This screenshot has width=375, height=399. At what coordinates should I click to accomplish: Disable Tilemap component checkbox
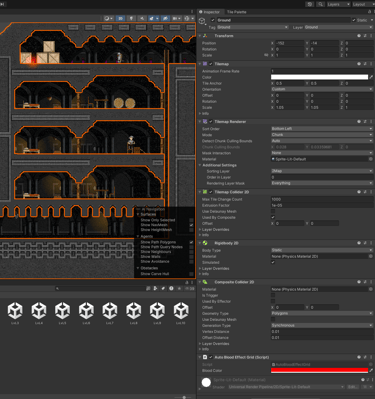click(x=211, y=64)
